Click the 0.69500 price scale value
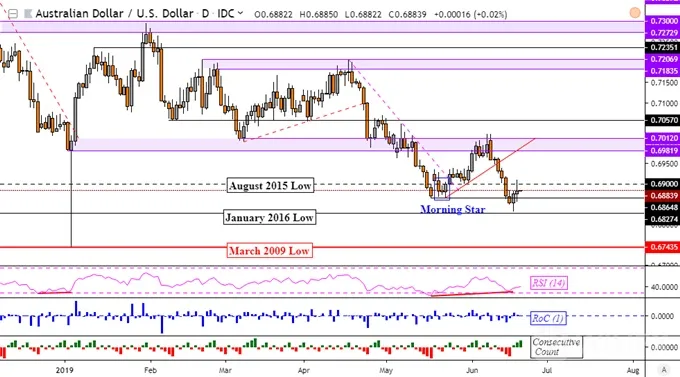The height and width of the screenshot is (377, 680). click(x=664, y=164)
